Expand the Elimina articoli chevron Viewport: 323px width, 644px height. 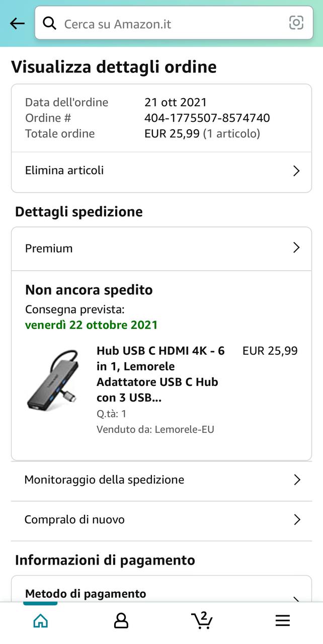[x=296, y=171]
